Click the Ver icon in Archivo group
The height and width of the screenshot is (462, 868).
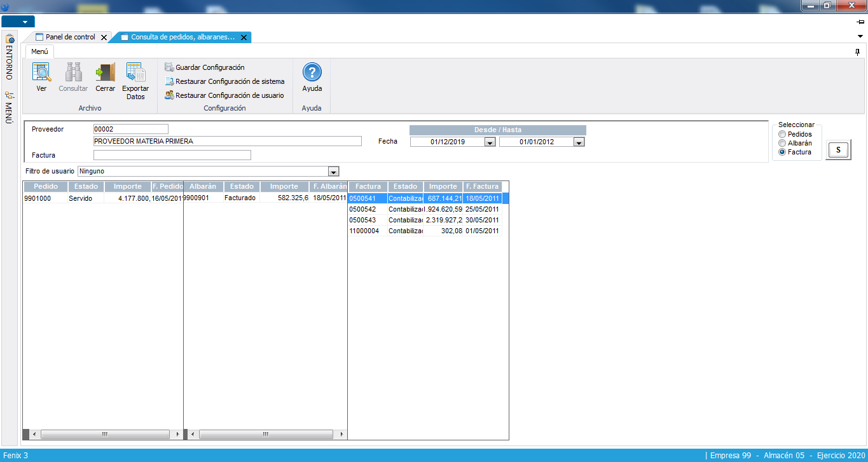tap(41, 73)
